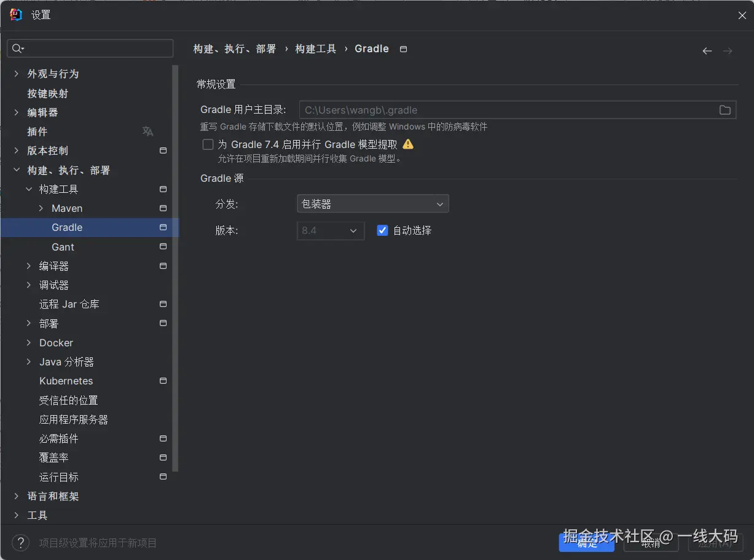Click project-level icon on 部署 row
The width and height of the screenshot is (754, 560).
[x=163, y=323]
